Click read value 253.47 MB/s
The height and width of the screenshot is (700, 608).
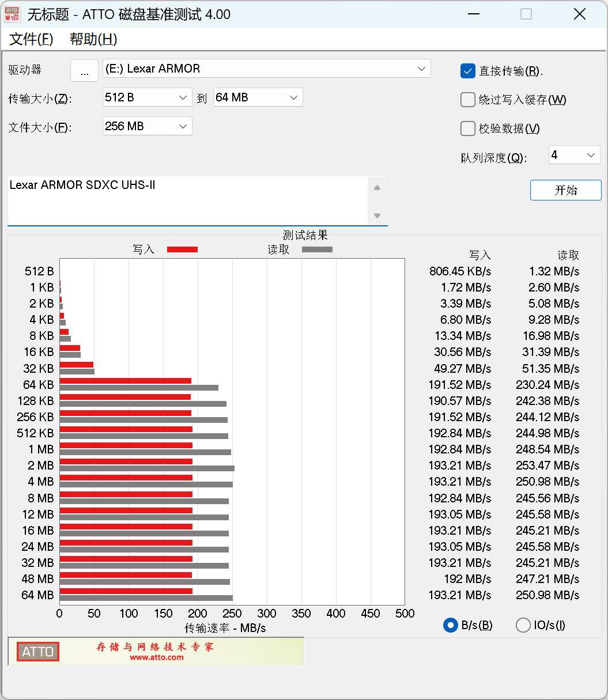[547, 465]
